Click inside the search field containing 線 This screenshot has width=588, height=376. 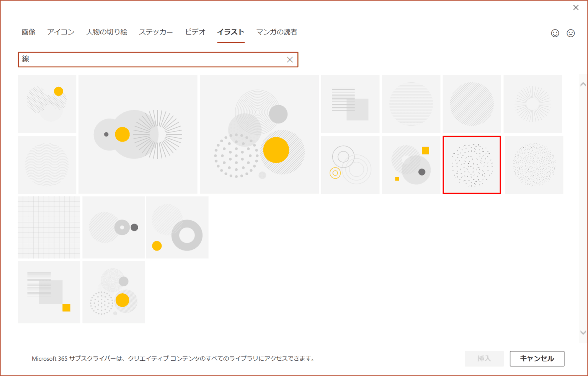pyautogui.click(x=153, y=60)
